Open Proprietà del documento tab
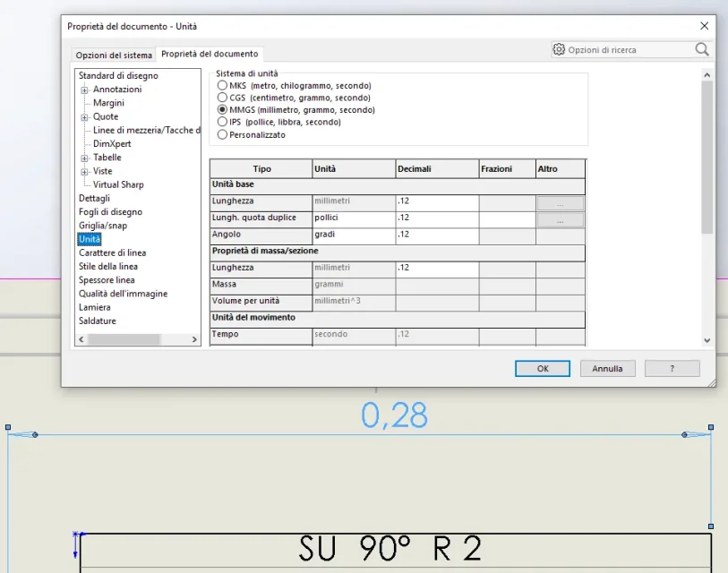 tap(210, 55)
